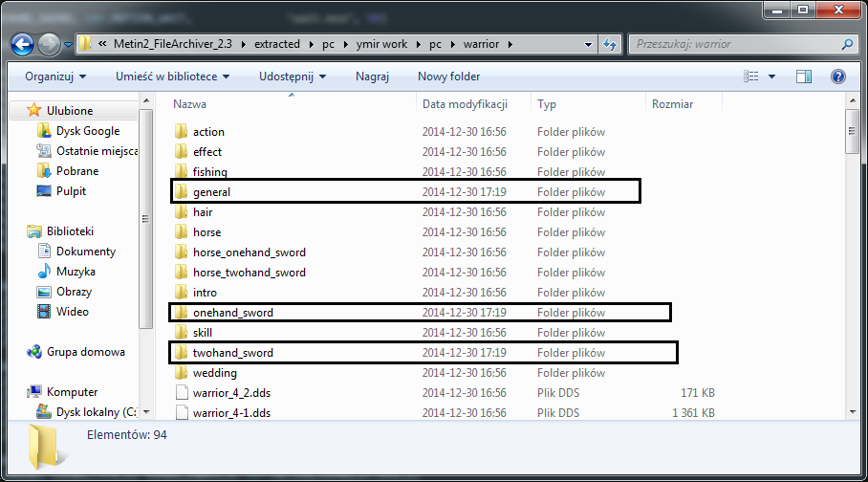This screenshot has width=868, height=482.
Task: Select horse_twohand_sword folder icon
Action: click(x=181, y=272)
